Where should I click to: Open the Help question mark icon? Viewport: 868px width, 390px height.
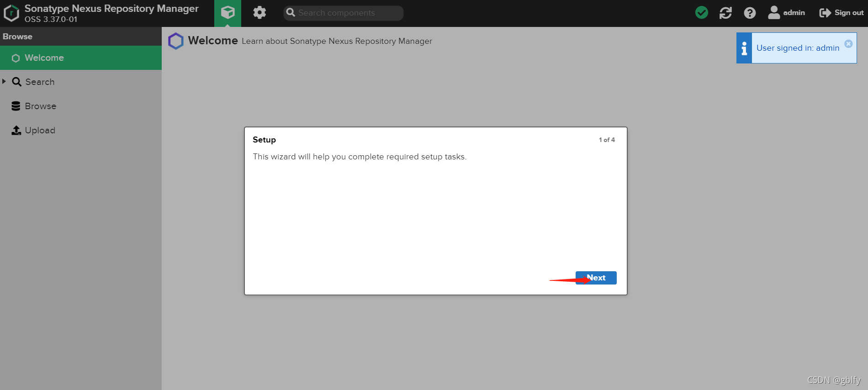point(750,13)
